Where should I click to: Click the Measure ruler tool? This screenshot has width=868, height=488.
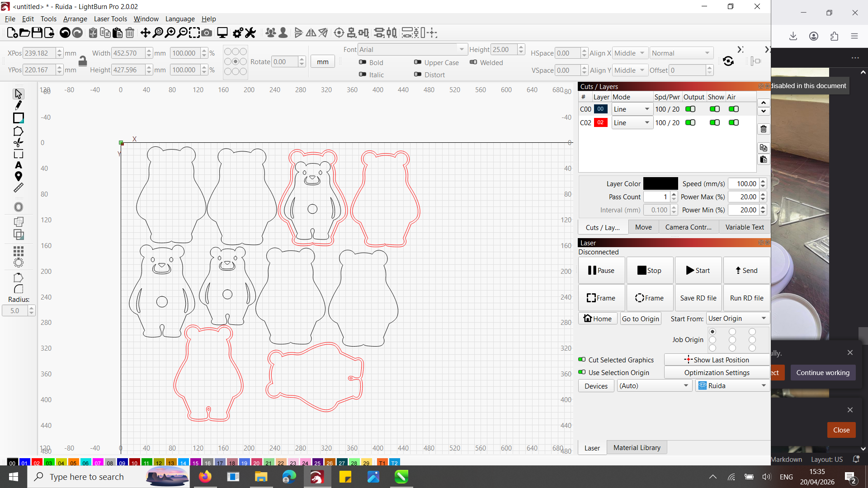(18, 188)
